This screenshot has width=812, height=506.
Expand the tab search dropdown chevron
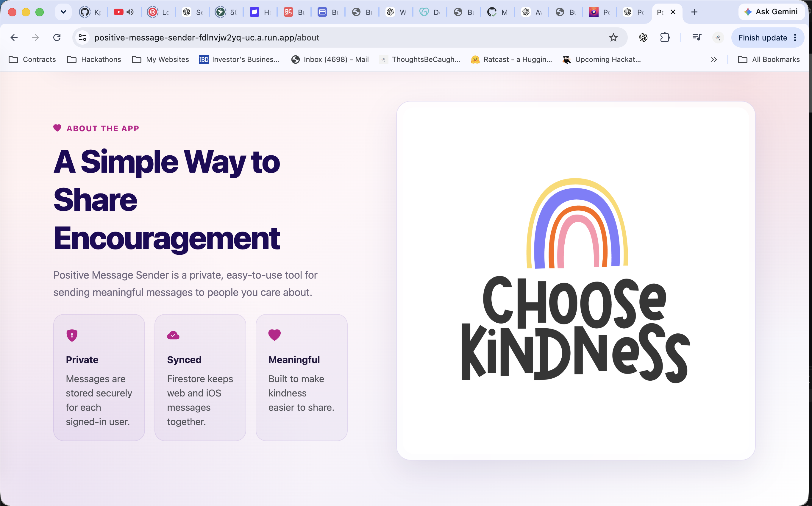(x=63, y=12)
